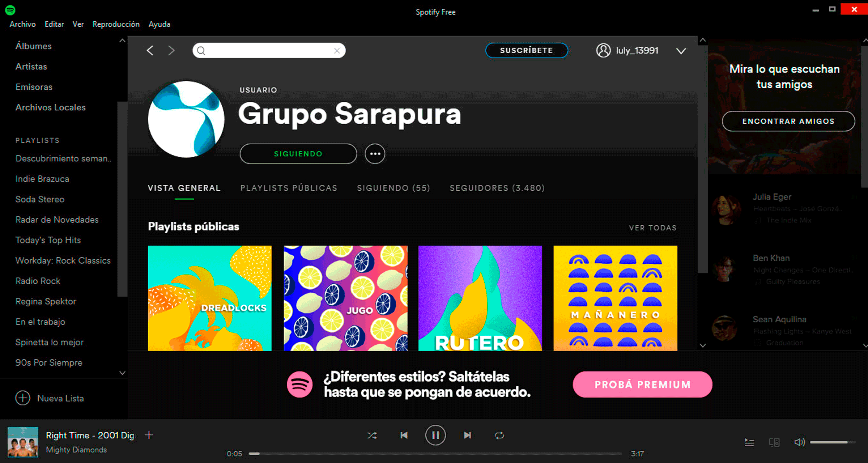Click the pink Spotify logo in ad
The width and height of the screenshot is (868, 463).
pyautogui.click(x=299, y=384)
